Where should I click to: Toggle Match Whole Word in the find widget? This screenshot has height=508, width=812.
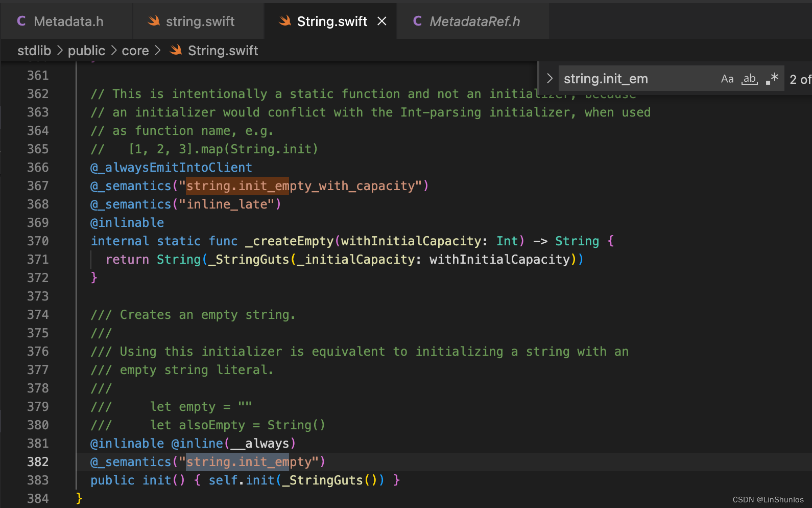coord(749,79)
